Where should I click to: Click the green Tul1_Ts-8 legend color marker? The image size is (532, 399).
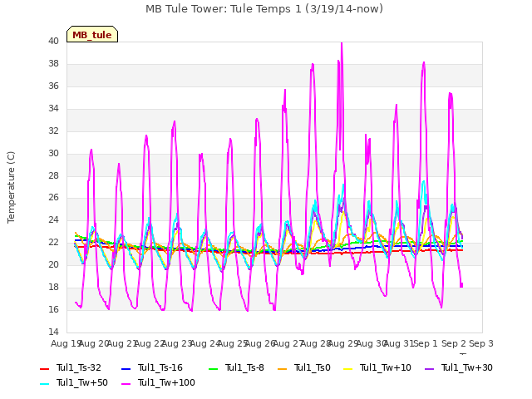[x=214, y=369]
